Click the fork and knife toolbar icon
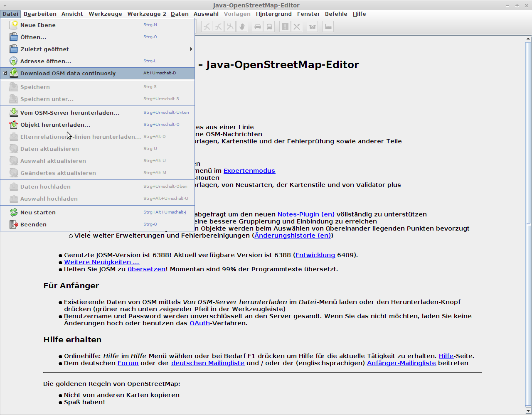 296,27
